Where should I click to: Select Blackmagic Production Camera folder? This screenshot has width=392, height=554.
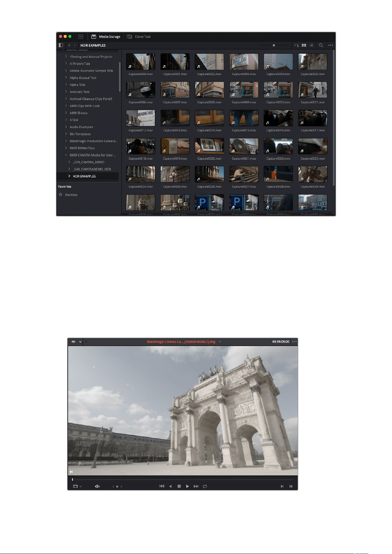[x=93, y=141]
